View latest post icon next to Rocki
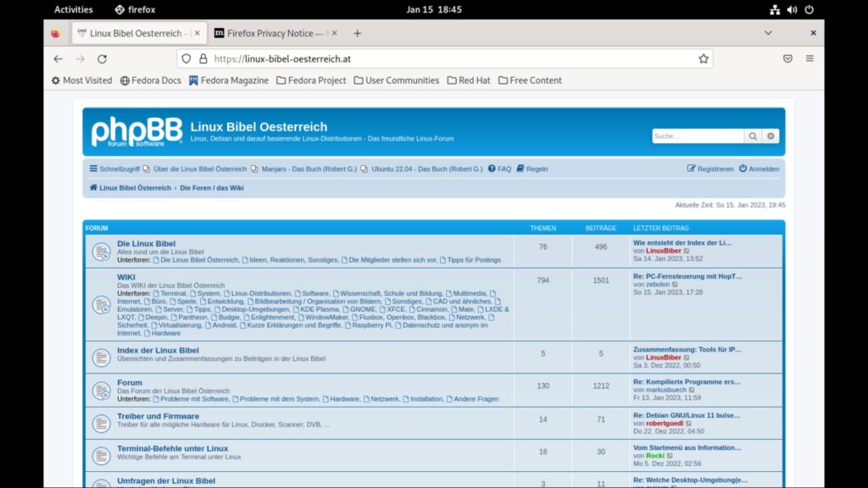This screenshot has width=868, height=488. click(x=670, y=456)
